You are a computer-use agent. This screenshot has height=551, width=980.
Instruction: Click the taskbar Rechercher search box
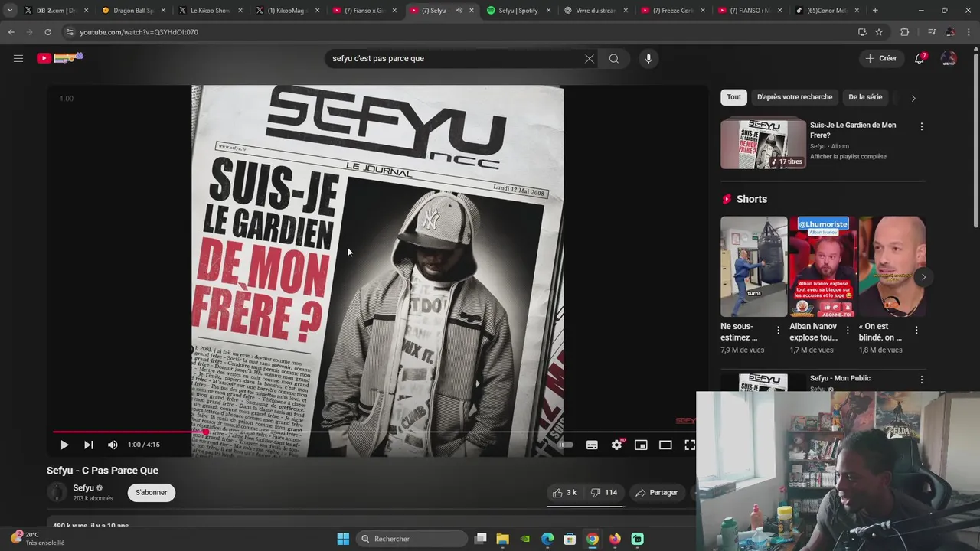[x=412, y=539]
